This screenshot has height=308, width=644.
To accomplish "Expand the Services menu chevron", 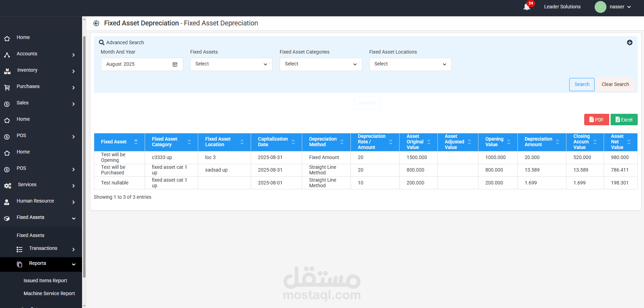I will pos(73,186).
